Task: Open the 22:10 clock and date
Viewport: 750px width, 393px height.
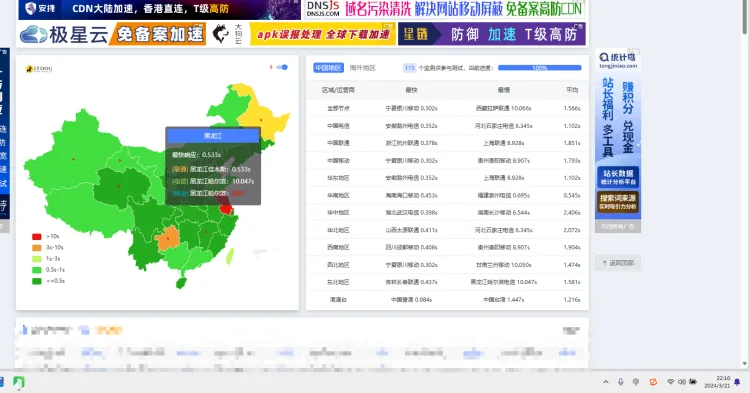Action: 717,382
